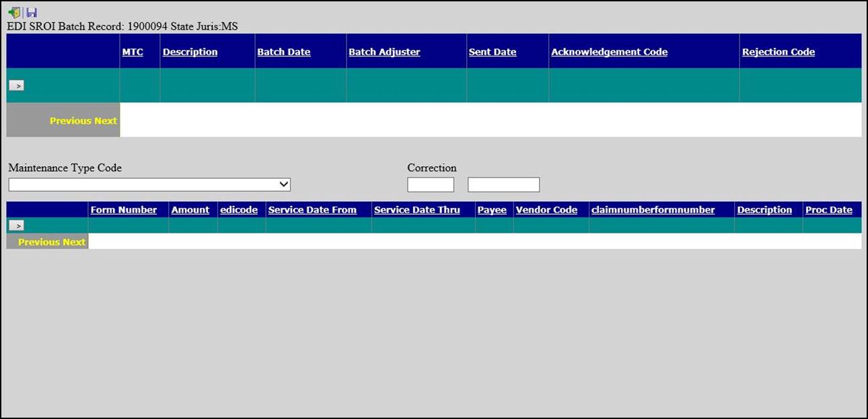Sort by the Batch Date column header
This screenshot has height=419, width=868.
point(284,52)
